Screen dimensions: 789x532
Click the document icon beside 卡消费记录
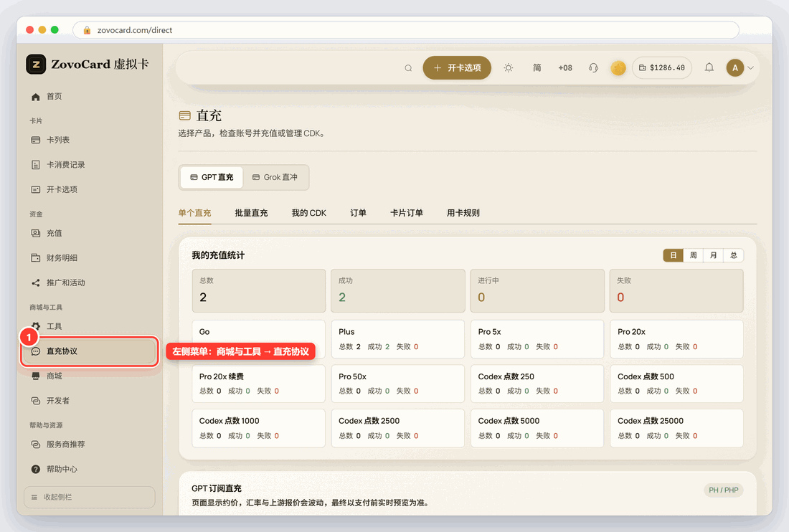(36, 164)
